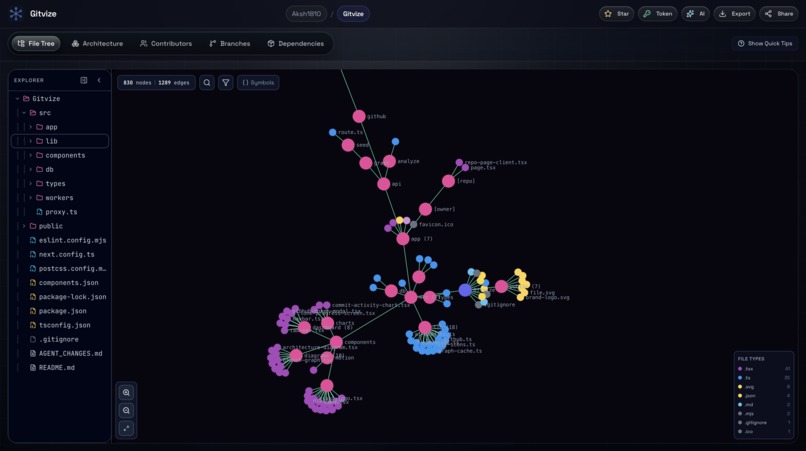Open eslint.config.mjs in the explorer
The image size is (806, 451).
(x=60, y=240)
